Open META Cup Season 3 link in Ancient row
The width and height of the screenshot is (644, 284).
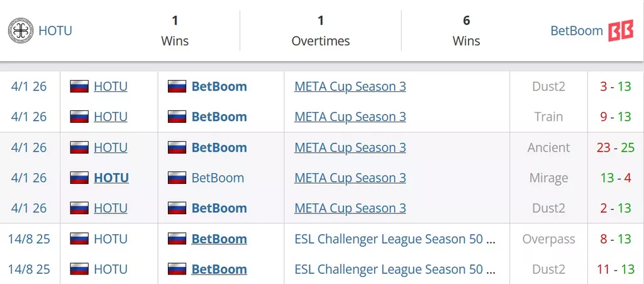pyautogui.click(x=350, y=148)
